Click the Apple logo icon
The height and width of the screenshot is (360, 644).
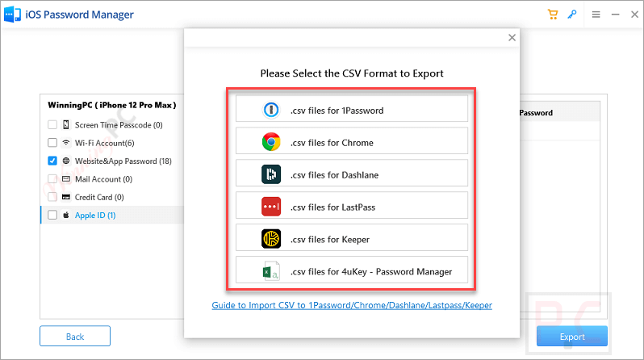tap(65, 215)
